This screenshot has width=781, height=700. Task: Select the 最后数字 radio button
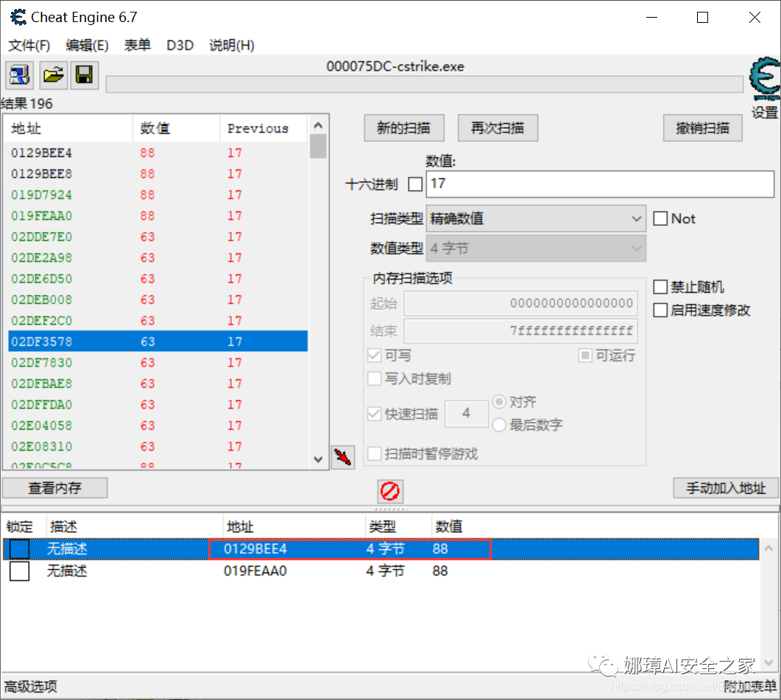pyautogui.click(x=499, y=425)
